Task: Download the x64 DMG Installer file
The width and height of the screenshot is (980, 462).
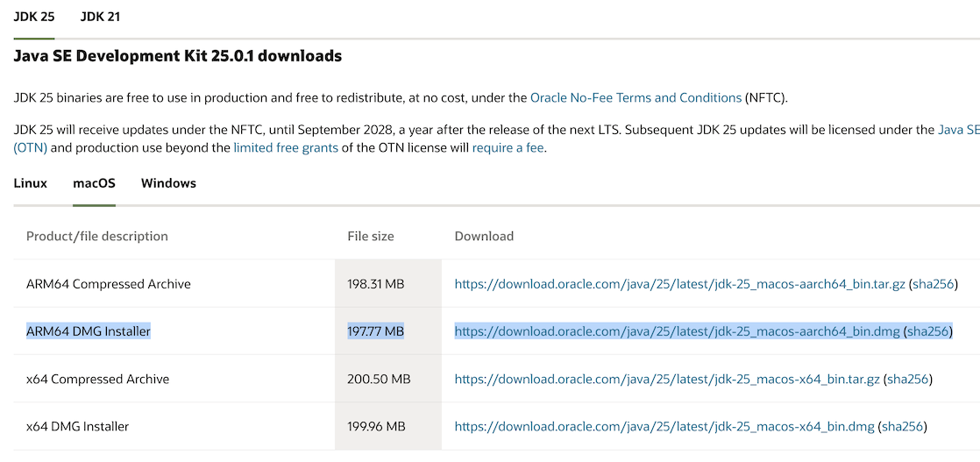Action: [664, 426]
